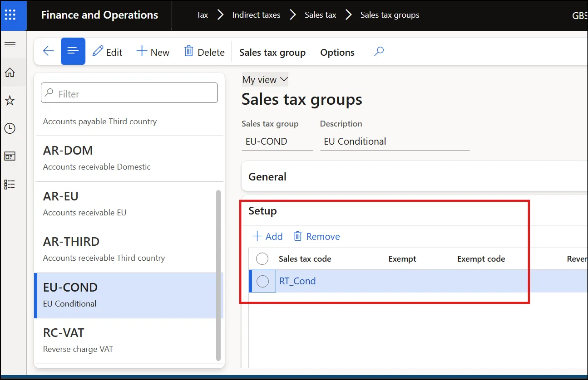This screenshot has height=380, width=588.
Task: Expand the hamburger navigation pane
Action: click(x=10, y=44)
